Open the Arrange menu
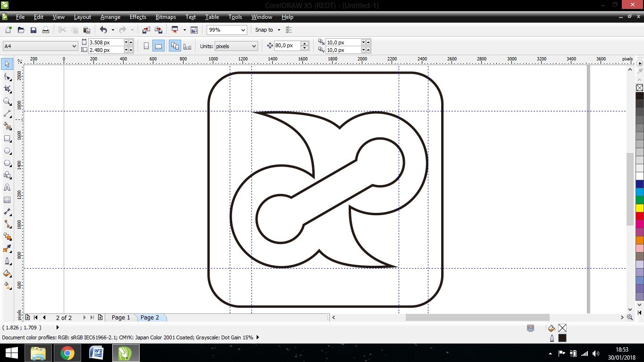The height and width of the screenshot is (362, 644). coord(110,17)
